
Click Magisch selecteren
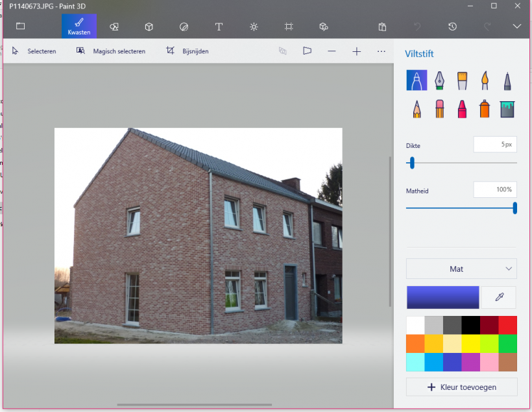[111, 51]
